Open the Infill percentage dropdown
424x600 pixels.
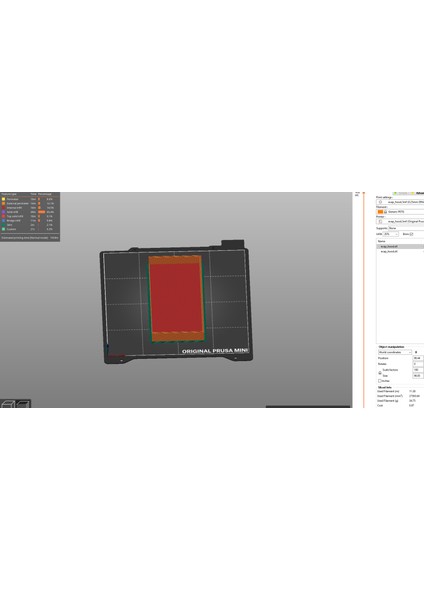pos(391,234)
